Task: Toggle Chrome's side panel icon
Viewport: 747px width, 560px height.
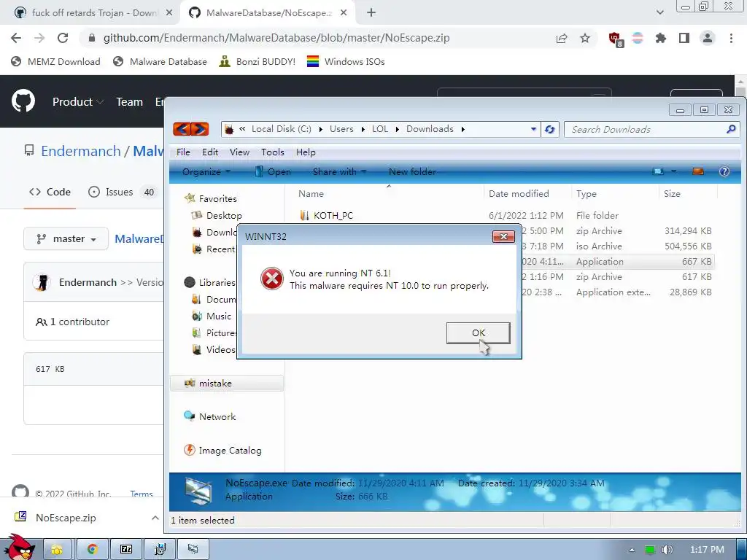Action: pyautogui.click(x=684, y=38)
